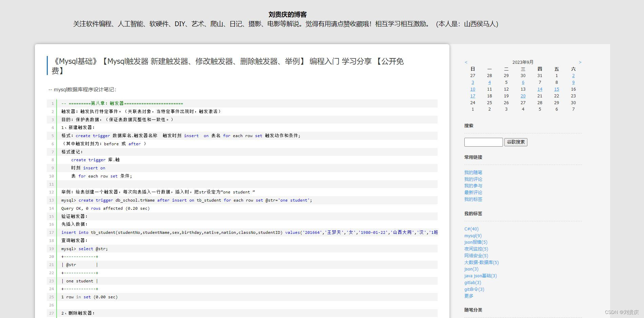Click code line 19 select @str
The height and width of the screenshot is (318, 644).
click(x=84, y=249)
